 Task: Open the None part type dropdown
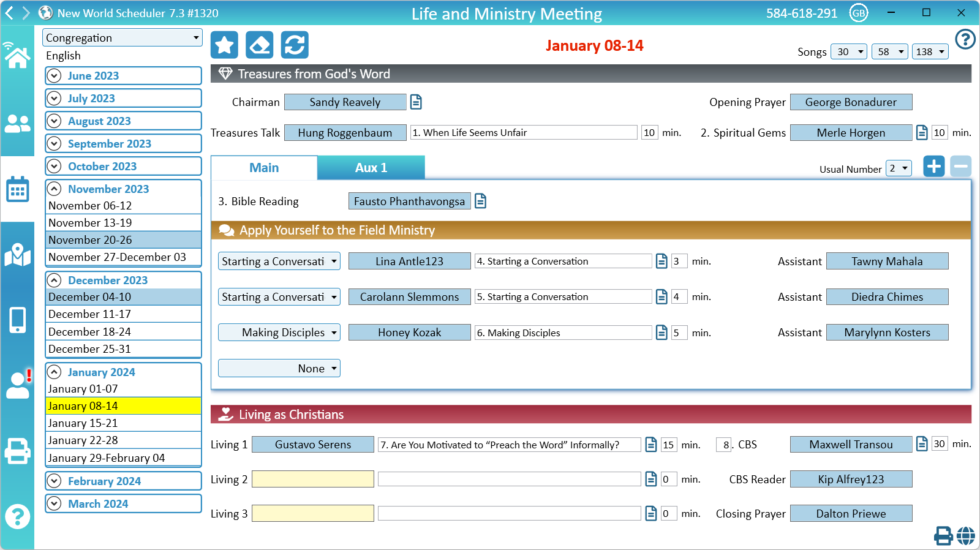click(x=279, y=368)
